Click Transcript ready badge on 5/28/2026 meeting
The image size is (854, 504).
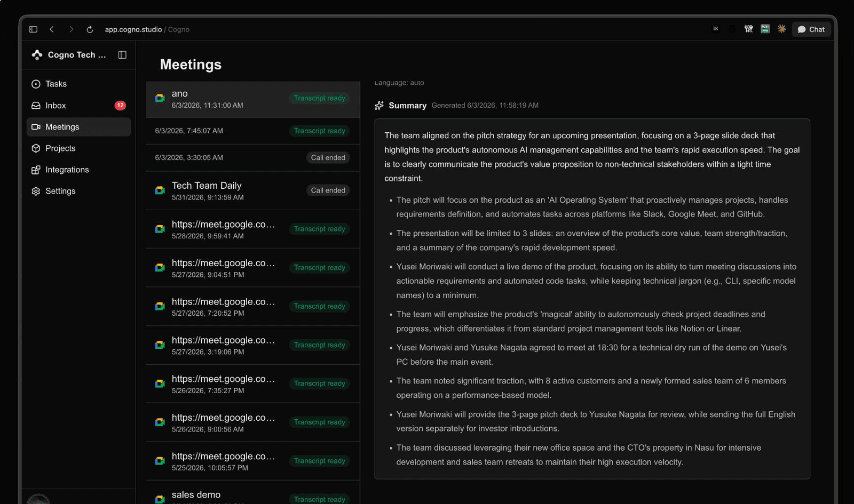pyautogui.click(x=319, y=229)
